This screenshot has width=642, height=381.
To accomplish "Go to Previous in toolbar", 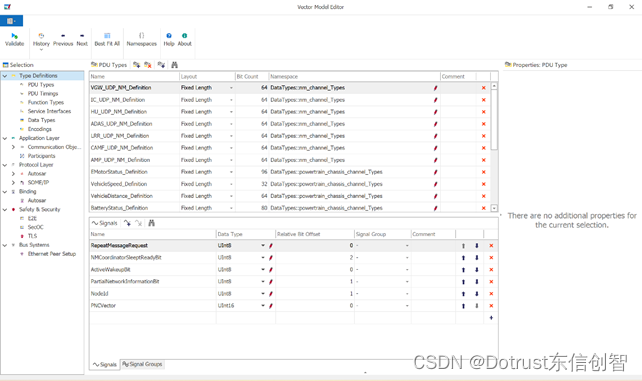I will click(63, 39).
